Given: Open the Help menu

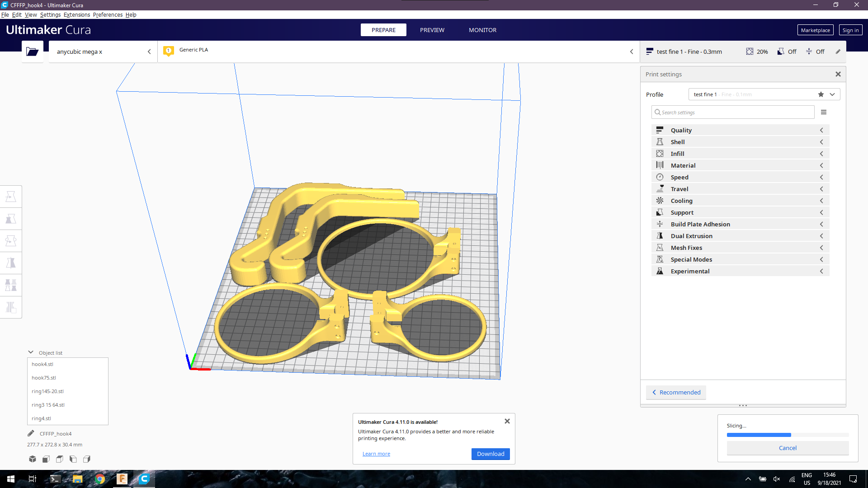Looking at the screenshot, I should pyautogui.click(x=131, y=14).
